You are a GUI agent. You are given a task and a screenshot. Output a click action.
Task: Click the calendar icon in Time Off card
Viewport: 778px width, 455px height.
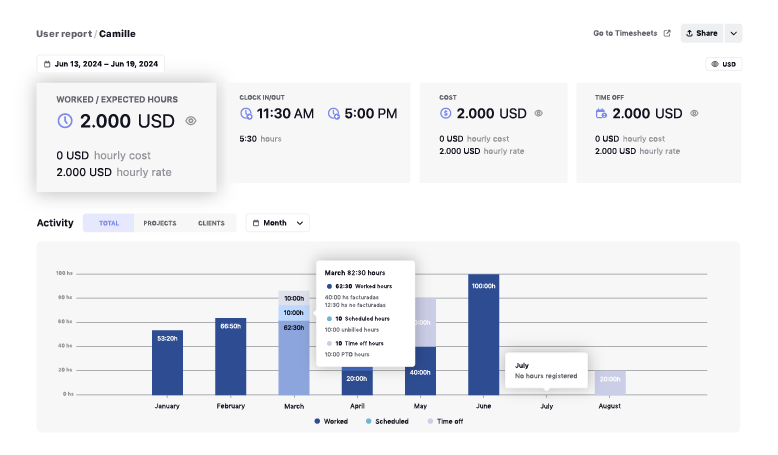[x=602, y=114]
